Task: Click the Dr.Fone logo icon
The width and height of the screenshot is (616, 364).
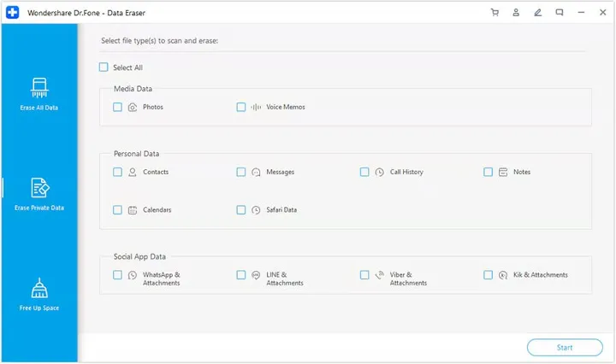Action: click(12, 13)
